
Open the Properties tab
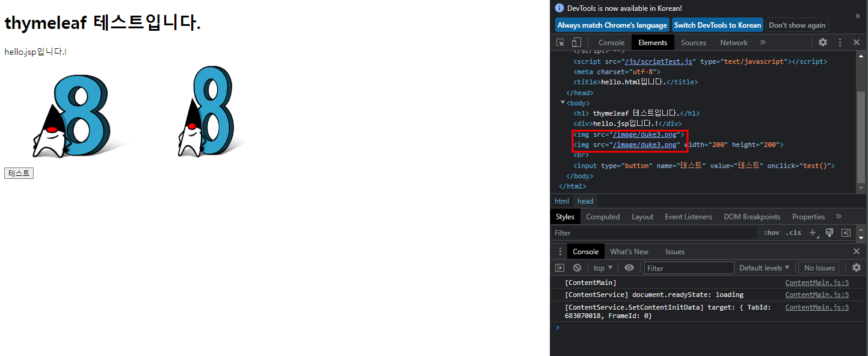[x=808, y=216]
